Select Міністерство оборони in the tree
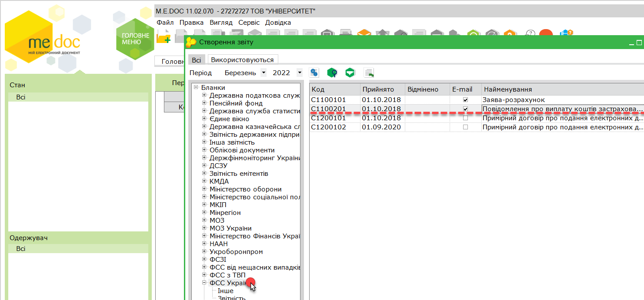Viewport: 644px width, 300px height. pos(246,189)
